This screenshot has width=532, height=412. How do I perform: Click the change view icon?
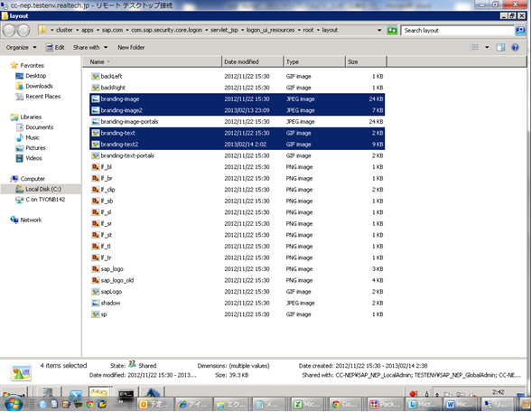pos(474,48)
